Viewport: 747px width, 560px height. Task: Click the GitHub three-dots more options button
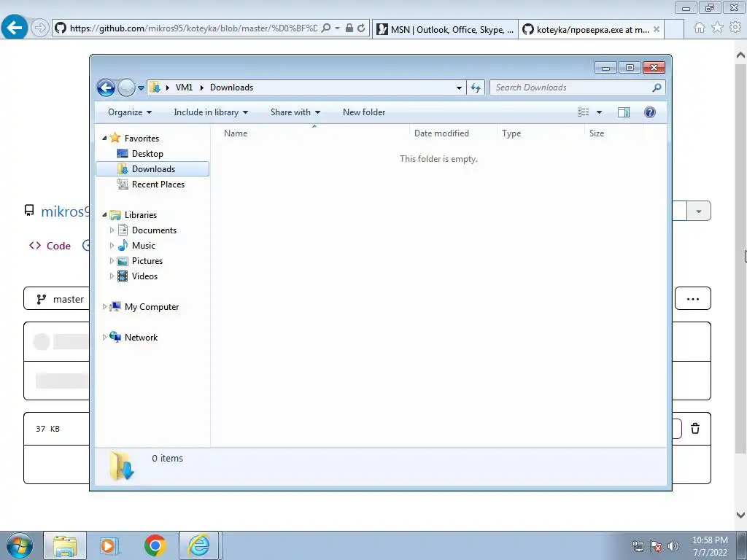[x=693, y=298]
